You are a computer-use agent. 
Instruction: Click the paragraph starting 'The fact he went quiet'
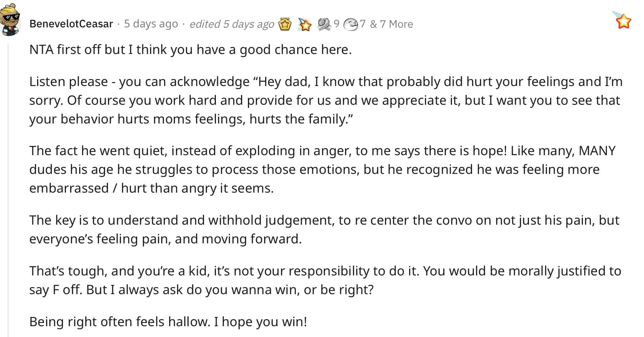(323, 169)
